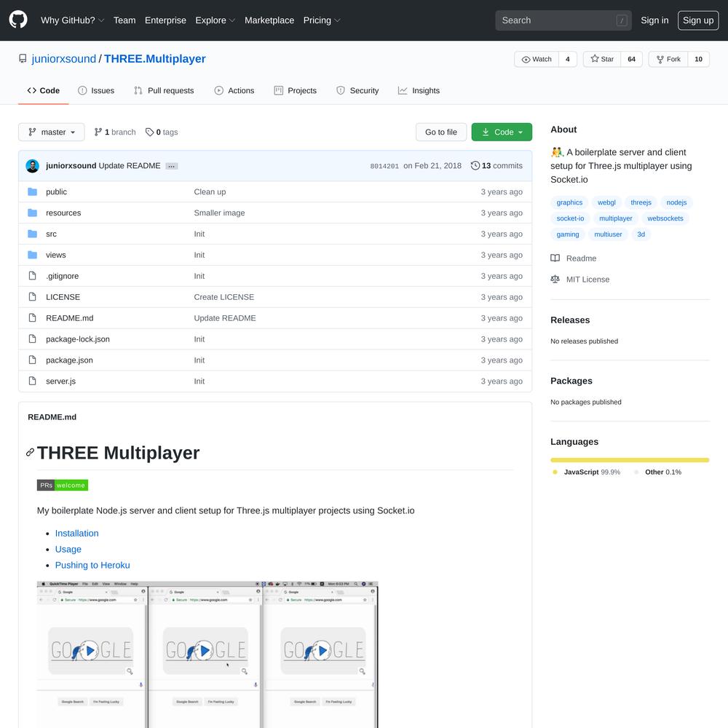Image resolution: width=728 pixels, height=728 pixels.
Task: Switch to the Pull requests tab
Action: [x=164, y=90]
